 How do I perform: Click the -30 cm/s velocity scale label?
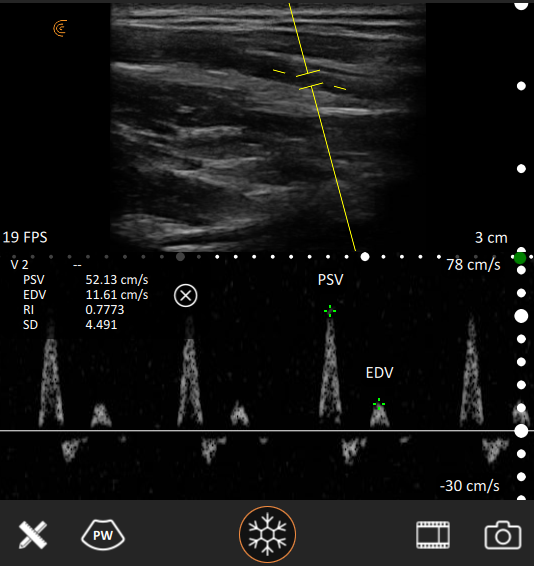coord(469,486)
